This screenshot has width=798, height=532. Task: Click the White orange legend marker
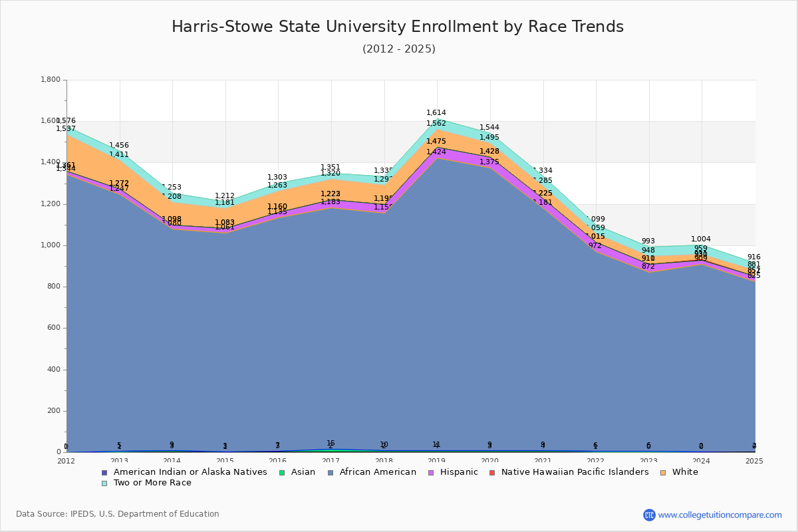click(x=662, y=472)
